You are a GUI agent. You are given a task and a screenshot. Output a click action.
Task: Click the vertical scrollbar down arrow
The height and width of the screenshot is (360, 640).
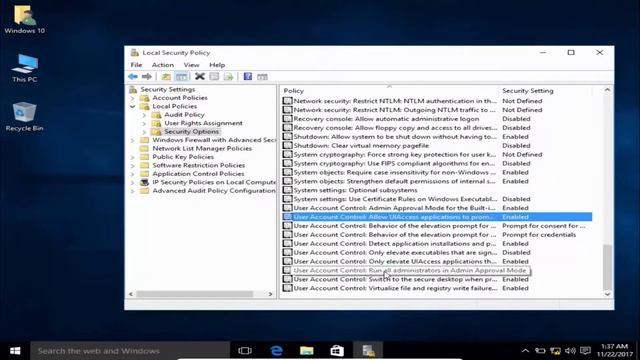tap(607, 294)
